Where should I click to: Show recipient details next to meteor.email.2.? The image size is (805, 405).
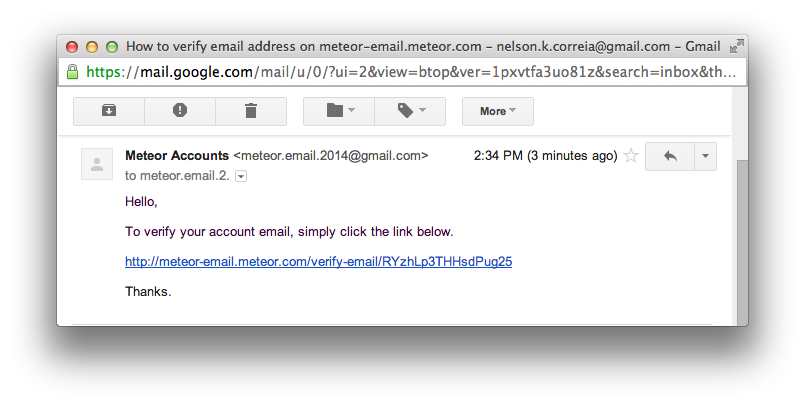tap(241, 177)
